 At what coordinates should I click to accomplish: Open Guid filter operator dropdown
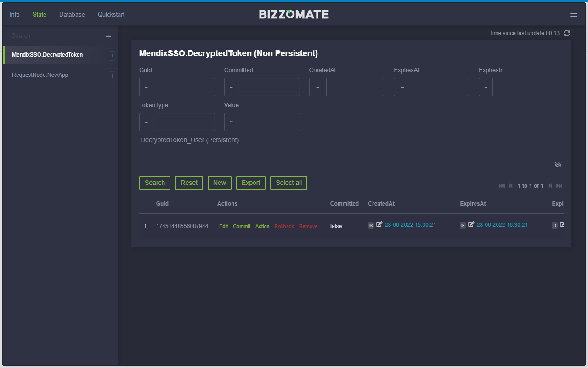[147, 87]
